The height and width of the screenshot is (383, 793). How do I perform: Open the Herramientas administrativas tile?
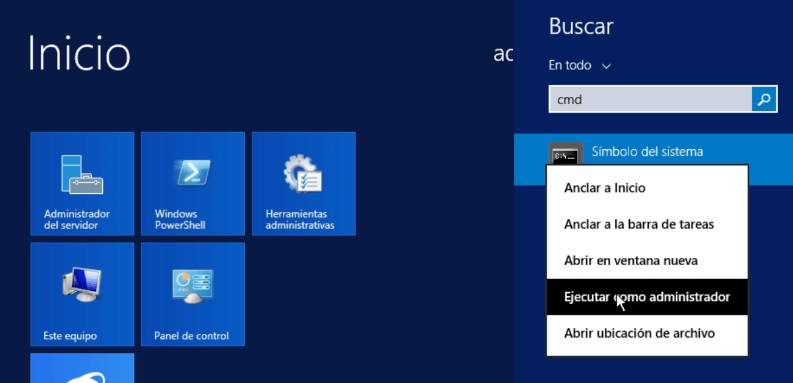tap(303, 184)
